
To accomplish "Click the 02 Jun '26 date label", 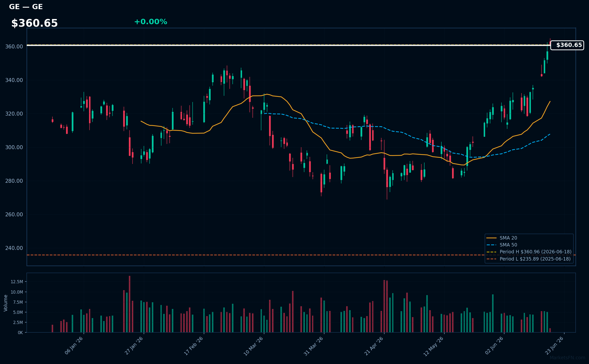I will point(494,346).
